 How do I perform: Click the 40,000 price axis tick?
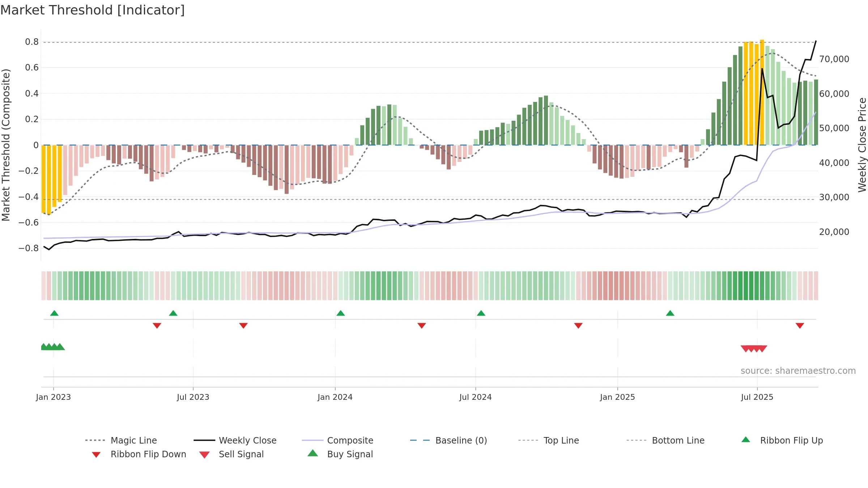coord(834,163)
